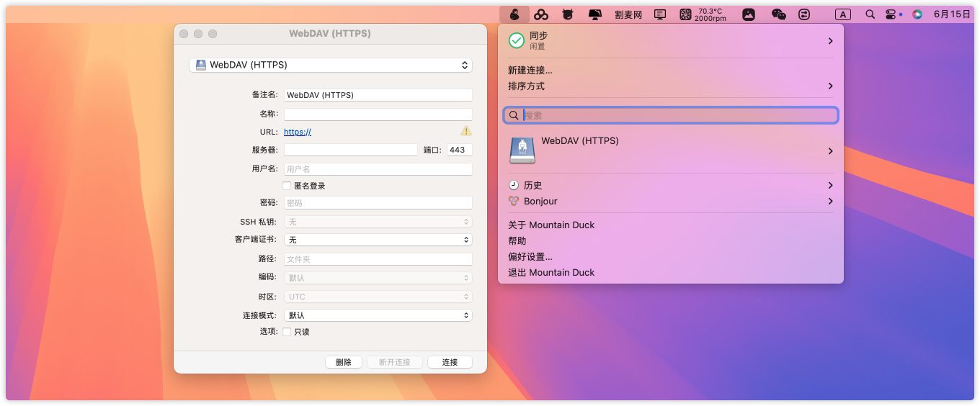980x406 pixels.
Task: Open the WebDAV (HTTPS) protocol dropdown
Action: [330, 65]
